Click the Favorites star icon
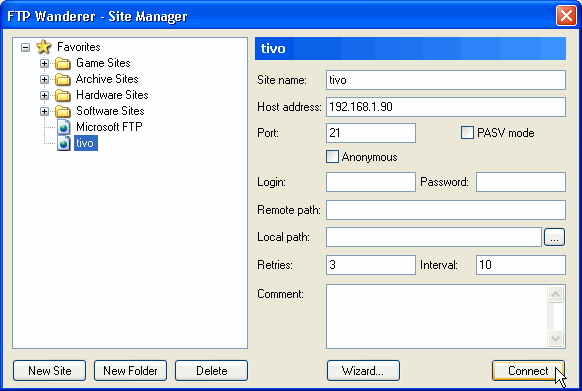Screen dimensions: 582x391 (44, 47)
